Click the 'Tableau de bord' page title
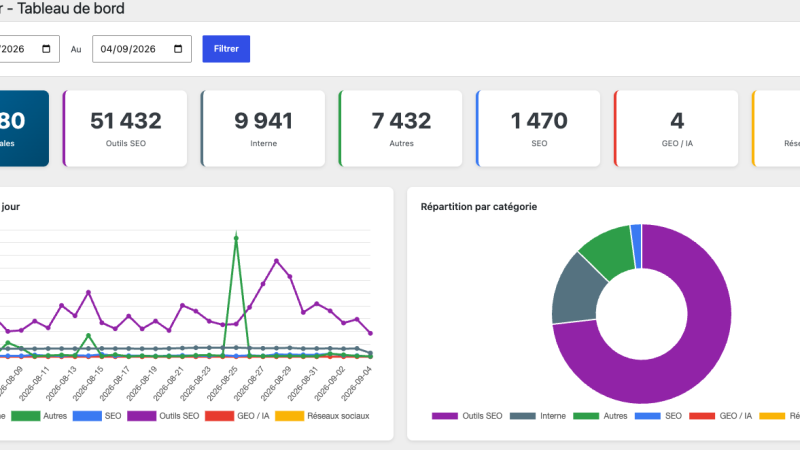The width and height of the screenshot is (800, 450). tap(71, 8)
